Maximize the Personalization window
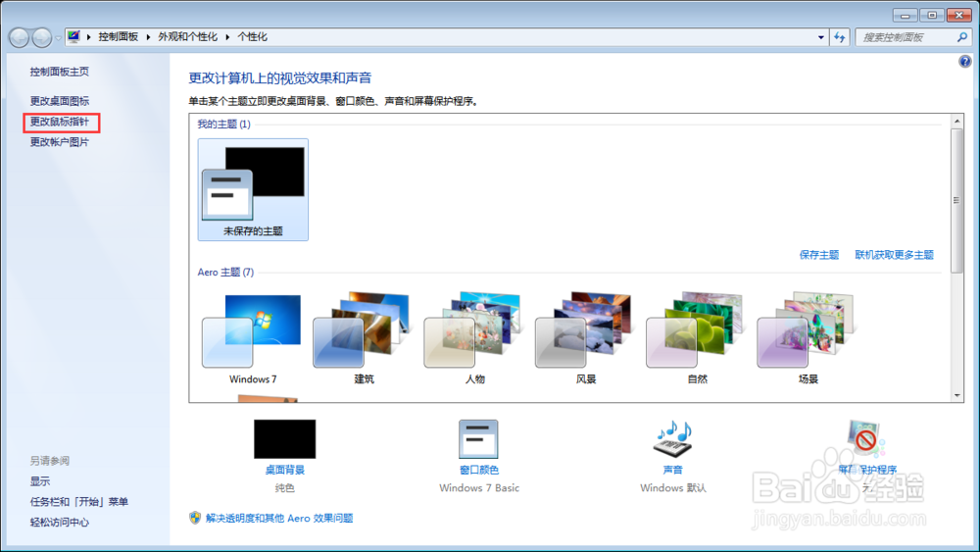 click(932, 15)
